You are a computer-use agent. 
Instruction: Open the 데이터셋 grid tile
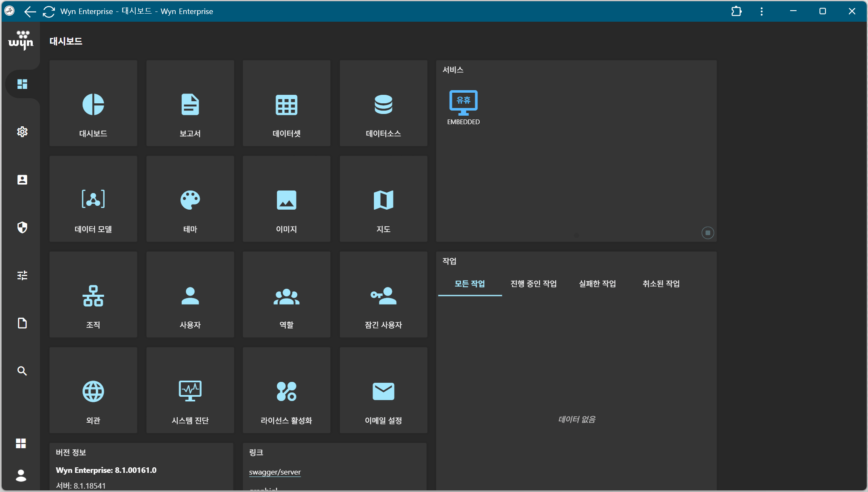coord(286,103)
